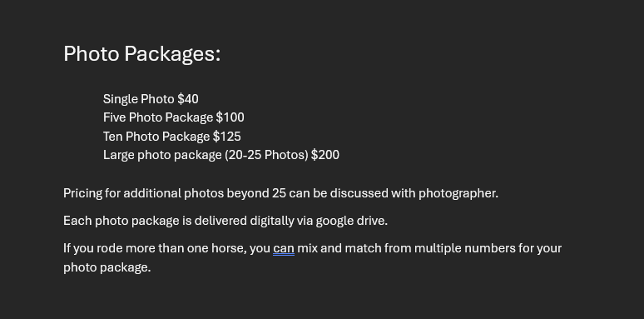Click the 'Photo Packages:' heading

pyautogui.click(x=141, y=55)
